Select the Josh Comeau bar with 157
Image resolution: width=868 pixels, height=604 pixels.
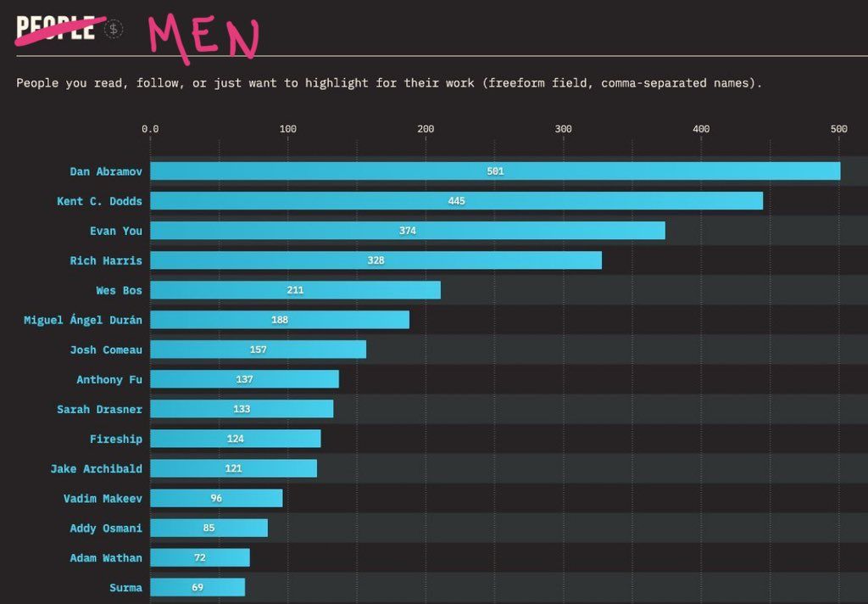258,350
